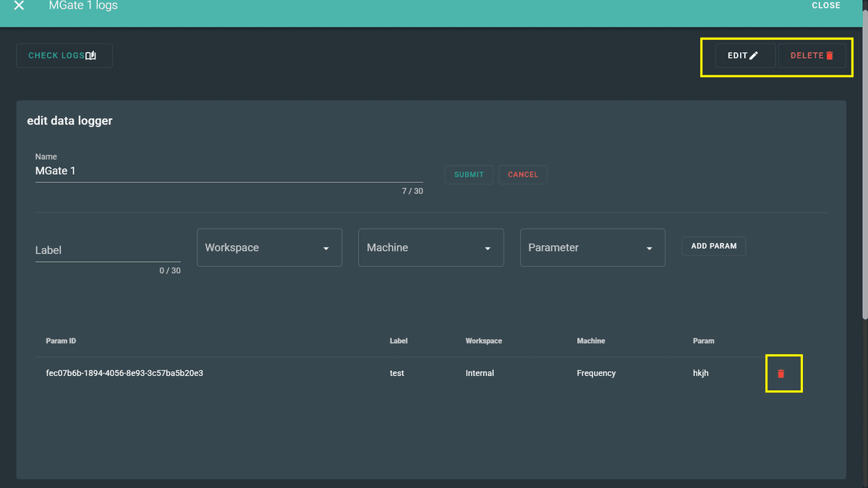Screen dimensions: 868x488
Task: Expand the Workspace dropdown
Action: pos(269,248)
